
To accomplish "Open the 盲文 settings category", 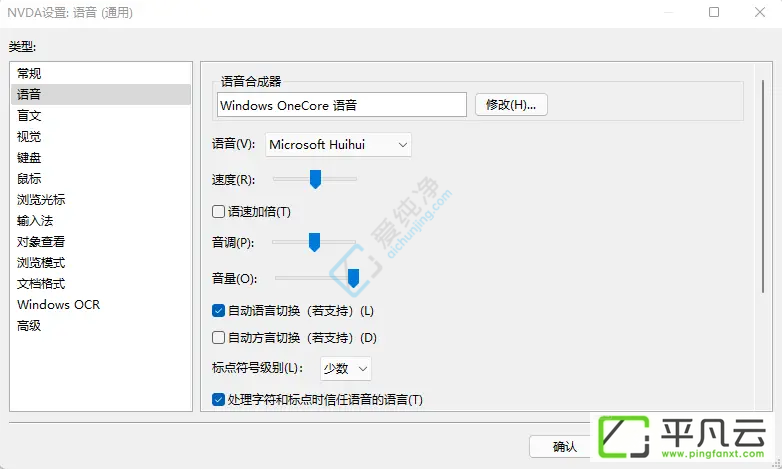I will 101,115.
